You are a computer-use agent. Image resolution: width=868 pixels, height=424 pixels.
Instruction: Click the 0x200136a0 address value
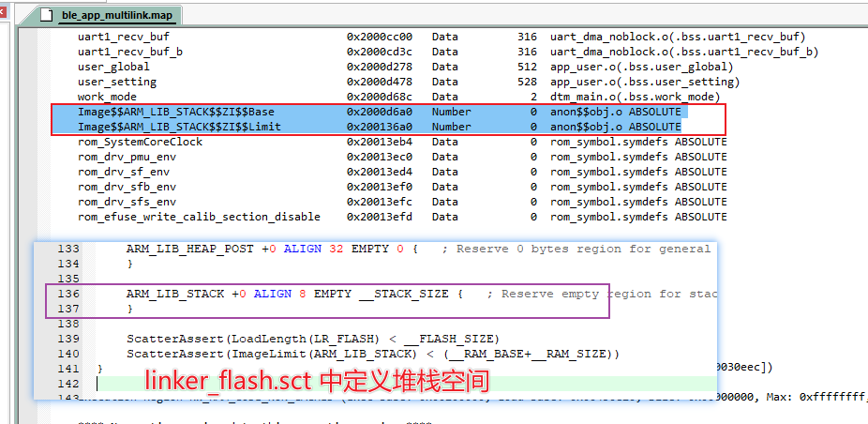pos(381,127)
